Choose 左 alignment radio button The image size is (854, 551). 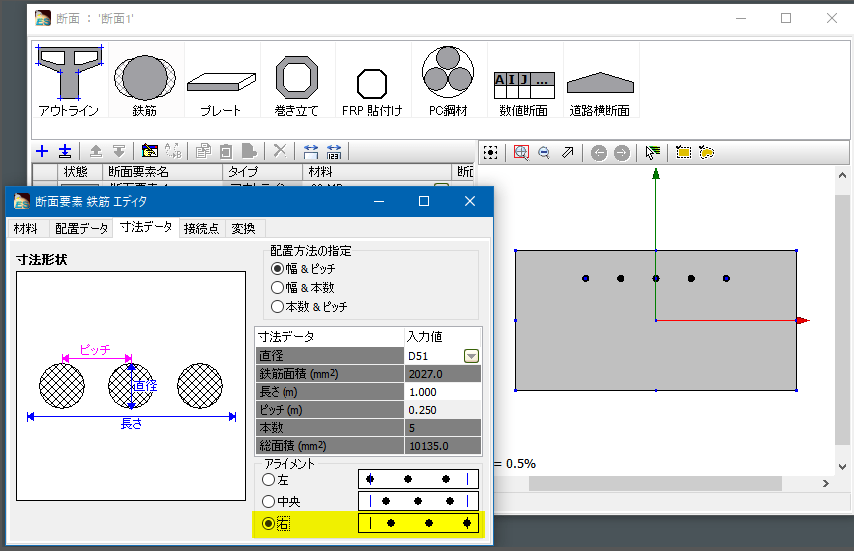click(x=269, y=480)
